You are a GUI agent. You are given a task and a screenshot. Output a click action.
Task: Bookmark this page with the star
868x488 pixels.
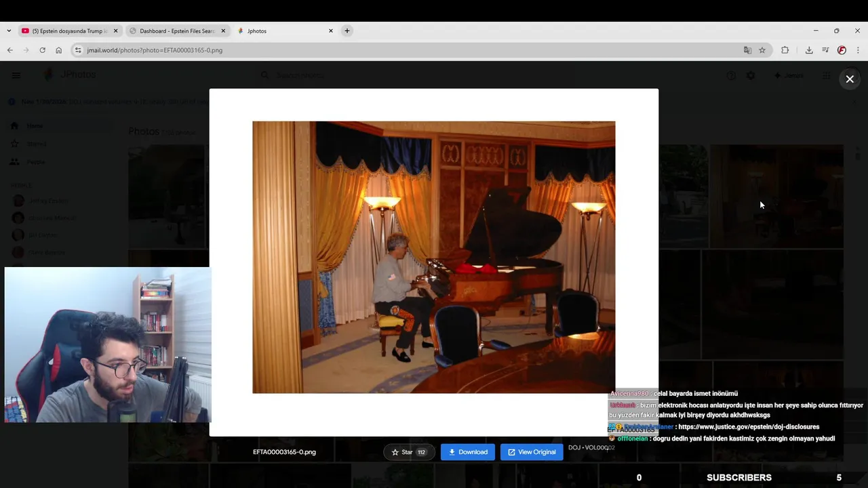pyautogui.click(x=762, y=50)
